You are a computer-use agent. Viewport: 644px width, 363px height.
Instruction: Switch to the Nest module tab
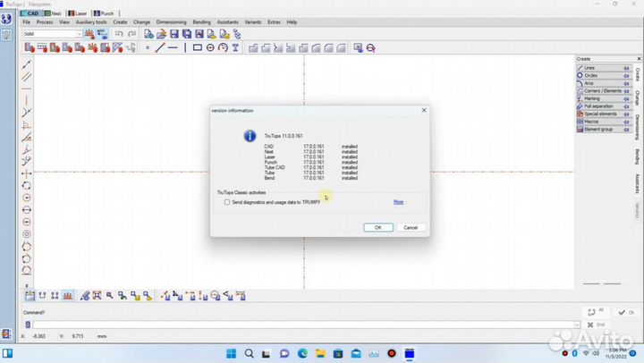point(53,13)
